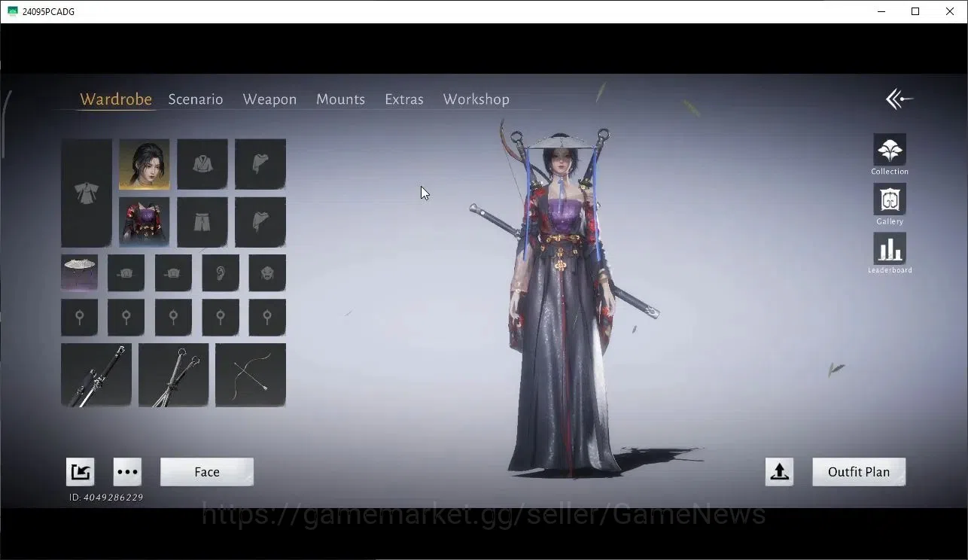Select the pants clothing slot
968x560 pixels.
202,222
